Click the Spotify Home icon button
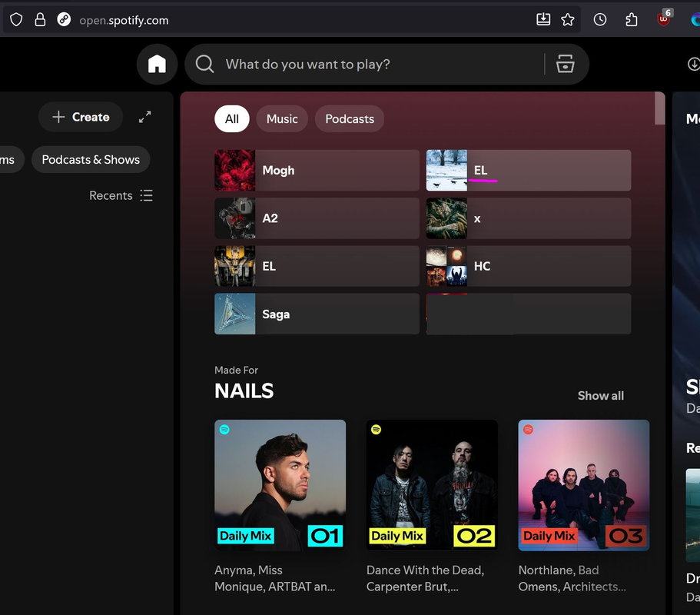 pyautogui.click(x=157, y=65)
